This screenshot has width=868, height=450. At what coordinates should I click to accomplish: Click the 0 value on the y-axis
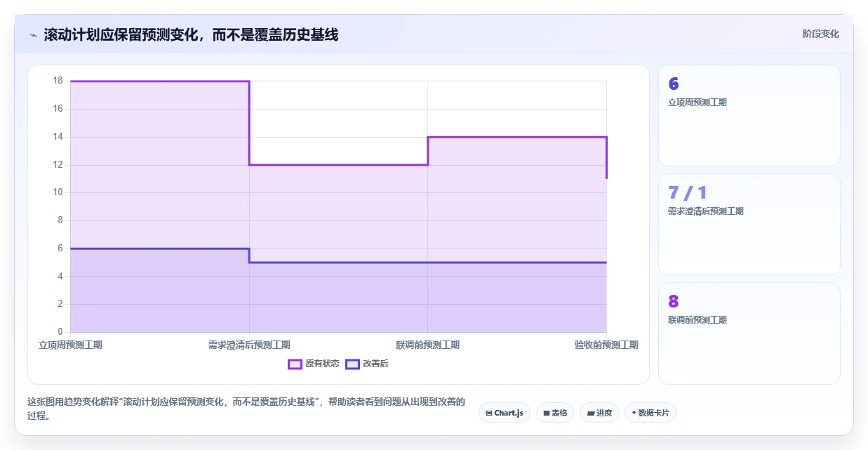(x=60, y=332)
